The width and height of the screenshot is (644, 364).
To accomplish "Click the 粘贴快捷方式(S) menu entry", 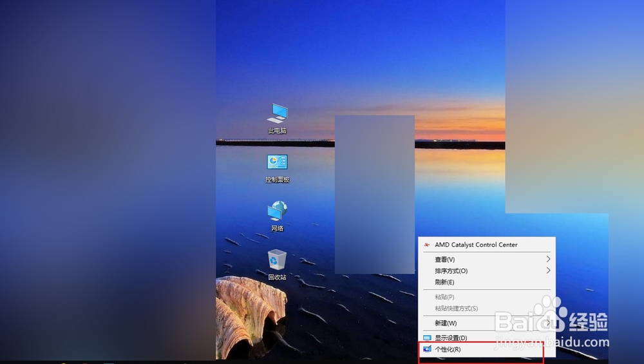I will click(x=487, y=308).
